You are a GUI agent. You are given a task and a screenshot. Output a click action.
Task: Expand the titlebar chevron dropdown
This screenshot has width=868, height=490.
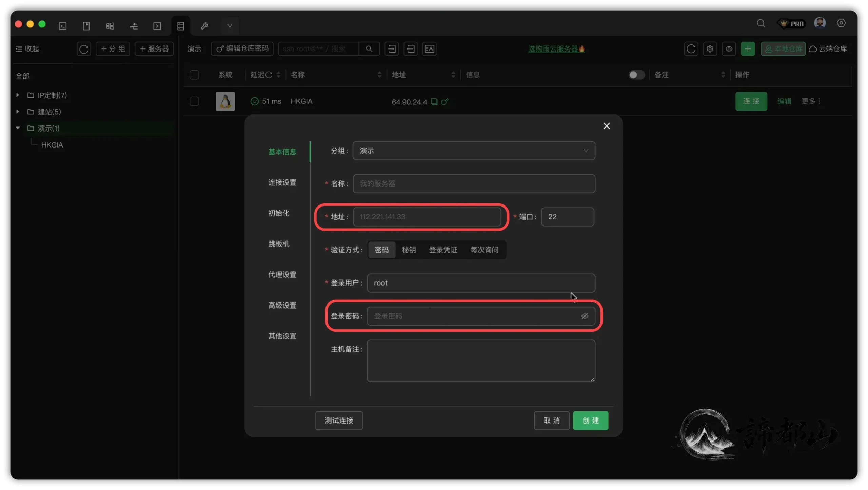click(x=230, y=26)
